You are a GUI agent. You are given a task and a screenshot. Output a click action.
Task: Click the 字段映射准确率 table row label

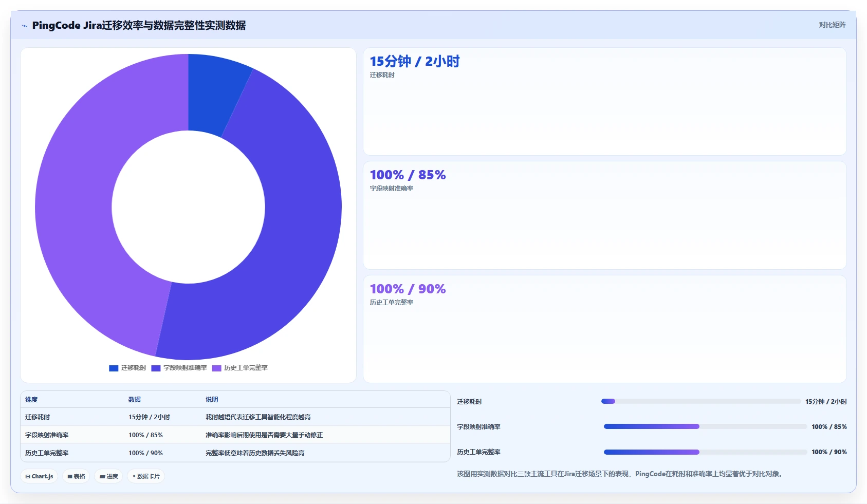pos(47,435)
